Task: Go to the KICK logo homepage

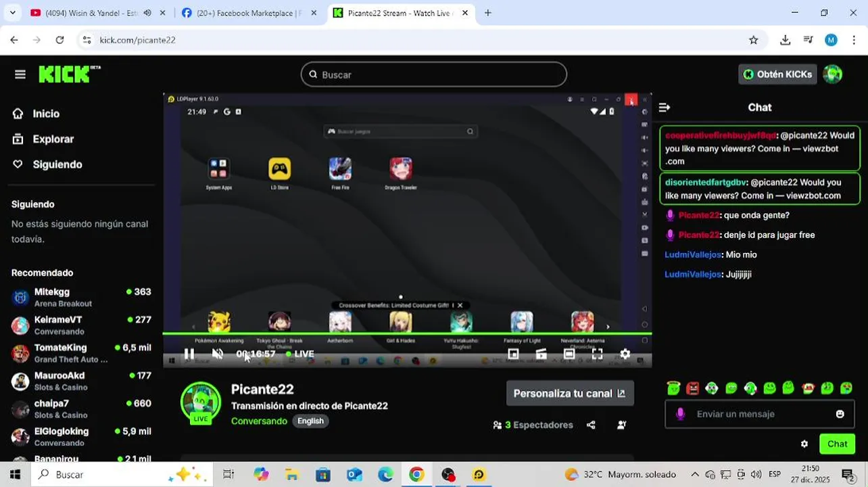Action: [x=69, y=74]
